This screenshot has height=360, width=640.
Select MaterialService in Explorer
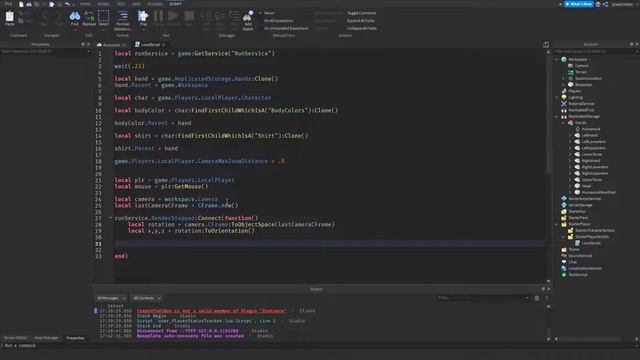578,104
